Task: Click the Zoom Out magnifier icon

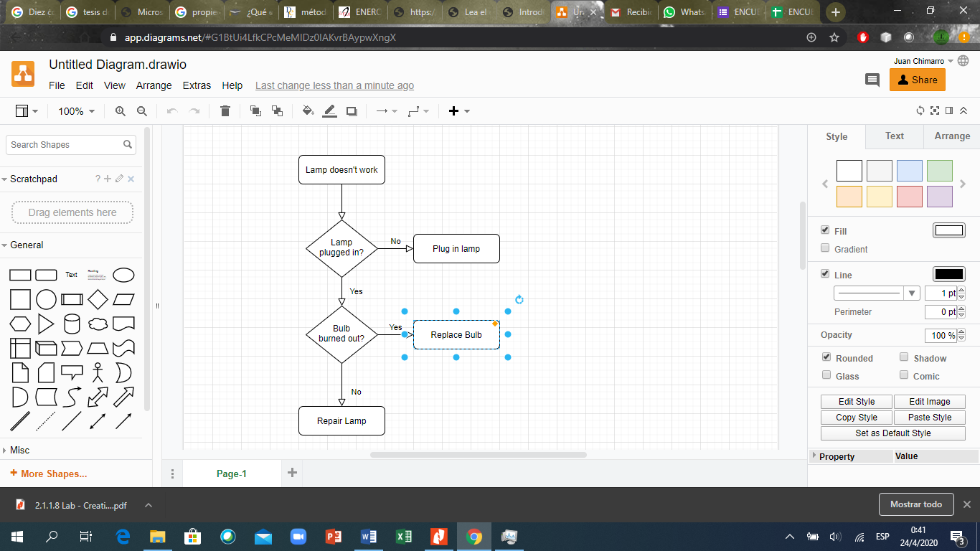Action: coord(142,111)
